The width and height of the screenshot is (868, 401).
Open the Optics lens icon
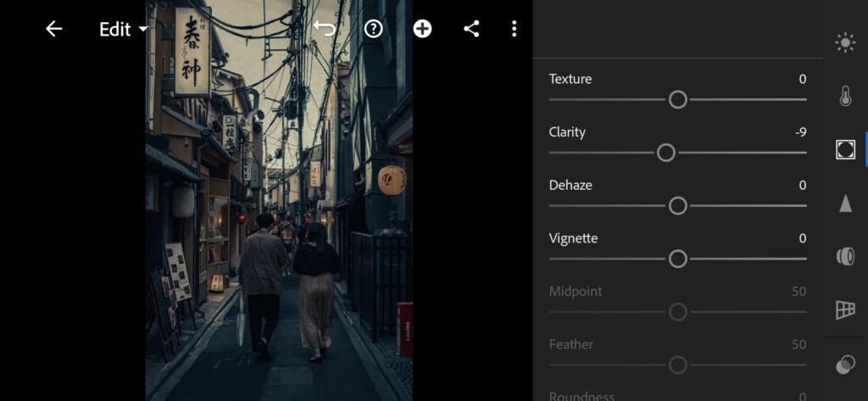(845, 256)
